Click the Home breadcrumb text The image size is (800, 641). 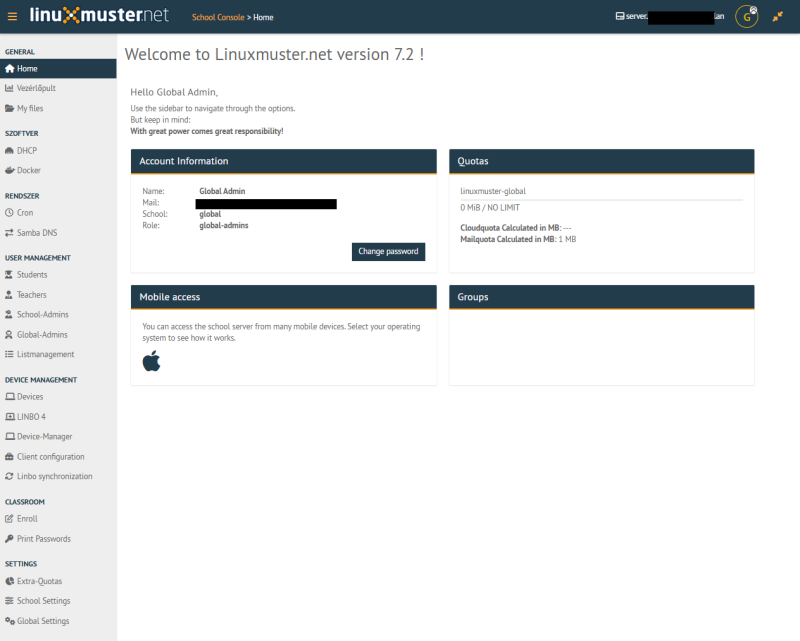[263, 17]
